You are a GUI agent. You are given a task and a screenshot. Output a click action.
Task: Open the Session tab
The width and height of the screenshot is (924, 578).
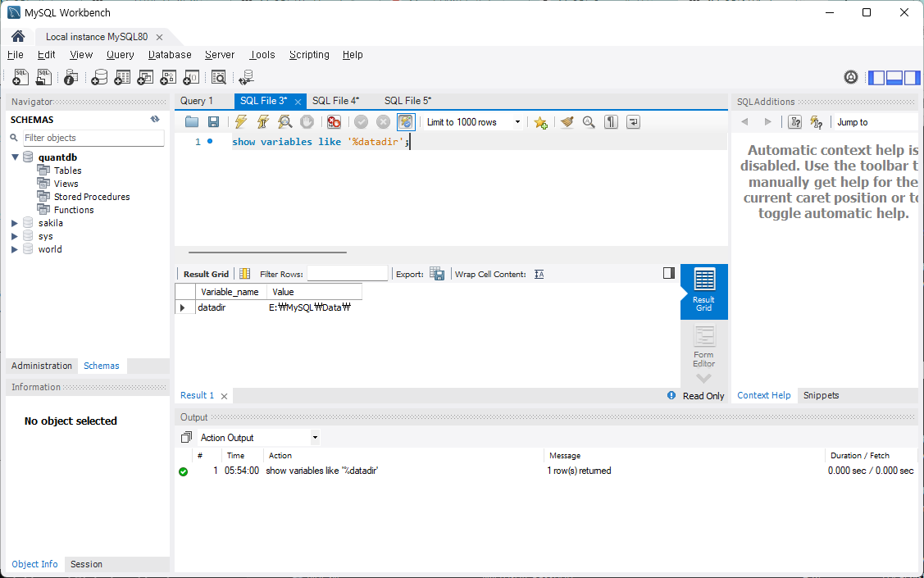tap(86, 564)
